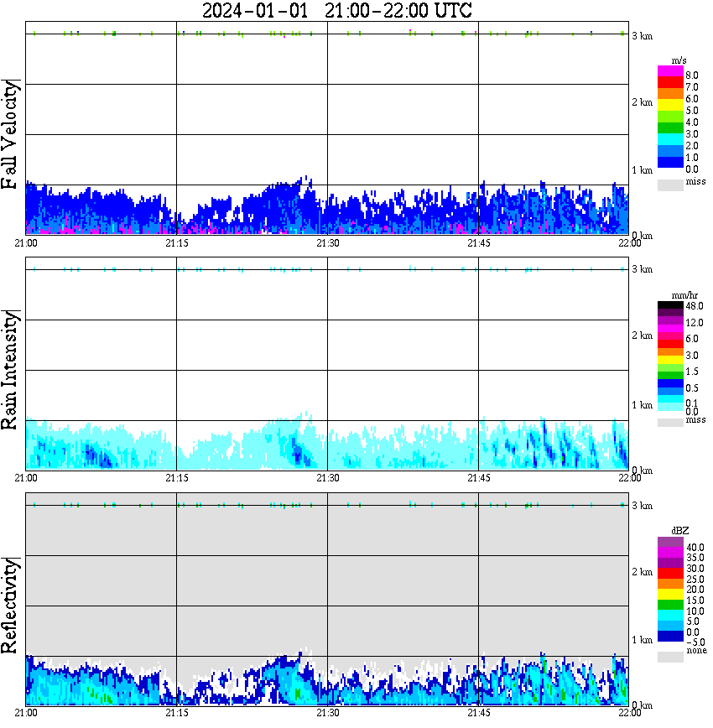Click '8.0' in the m/s legend
Viewport: 713px width, 728px height.
[692, 75]
